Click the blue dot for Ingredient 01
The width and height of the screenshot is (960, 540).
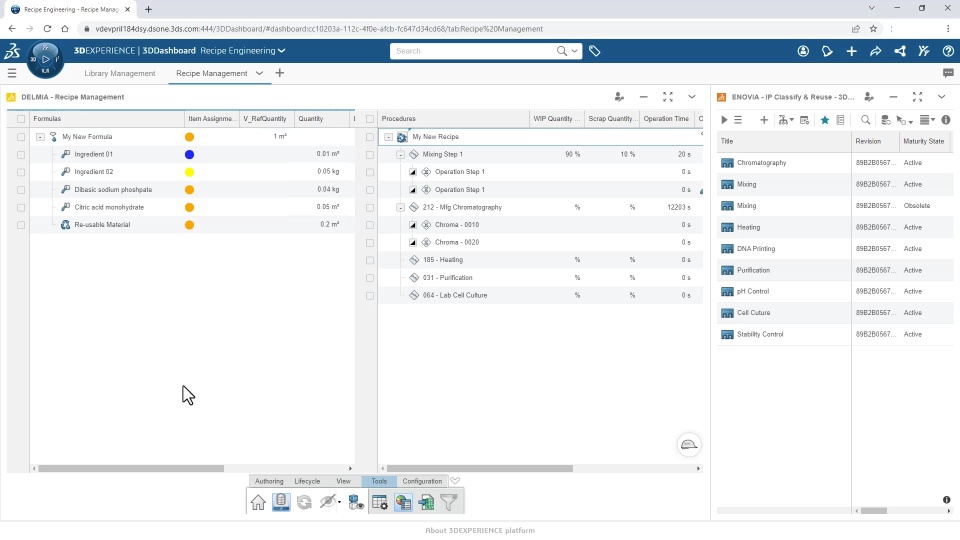point(189,155)
